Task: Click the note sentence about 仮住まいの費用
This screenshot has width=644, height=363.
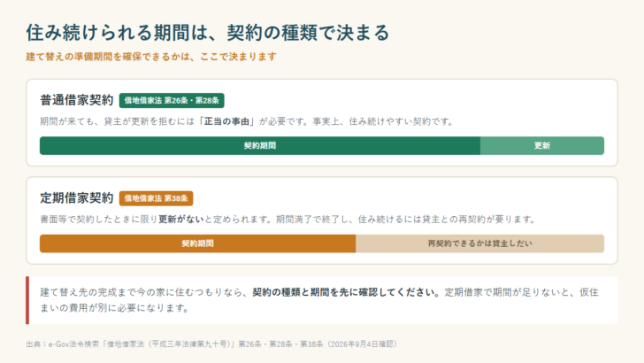Action: [319, 300]
